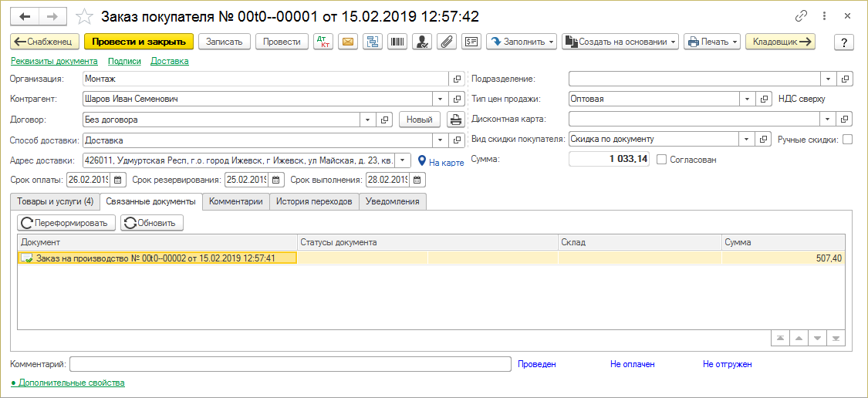868x398 pixels.
Task: Click Провести и закрыть button
Action: pos(139,42)
